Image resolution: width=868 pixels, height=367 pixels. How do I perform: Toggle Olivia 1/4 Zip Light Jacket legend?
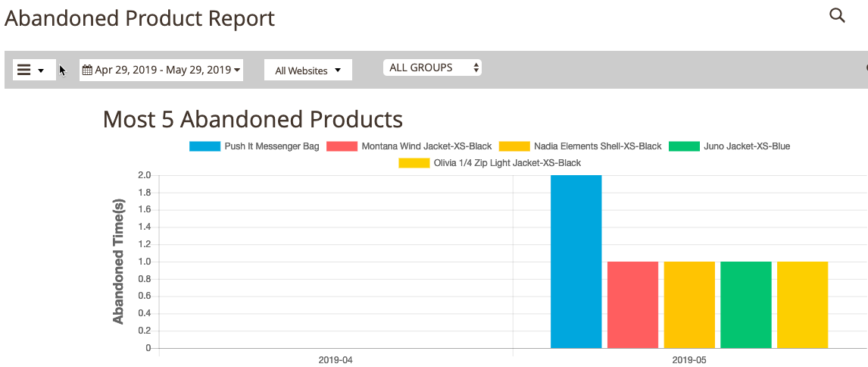pyautogui.click(x=507, y=163)
